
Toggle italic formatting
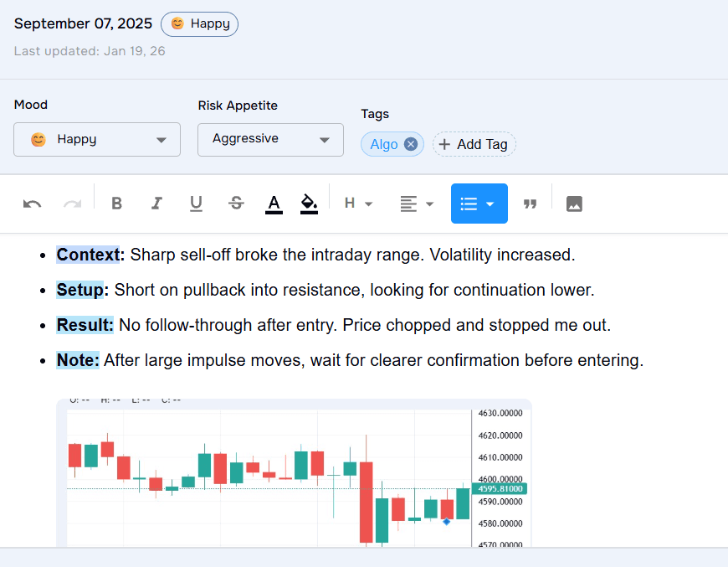156,204
